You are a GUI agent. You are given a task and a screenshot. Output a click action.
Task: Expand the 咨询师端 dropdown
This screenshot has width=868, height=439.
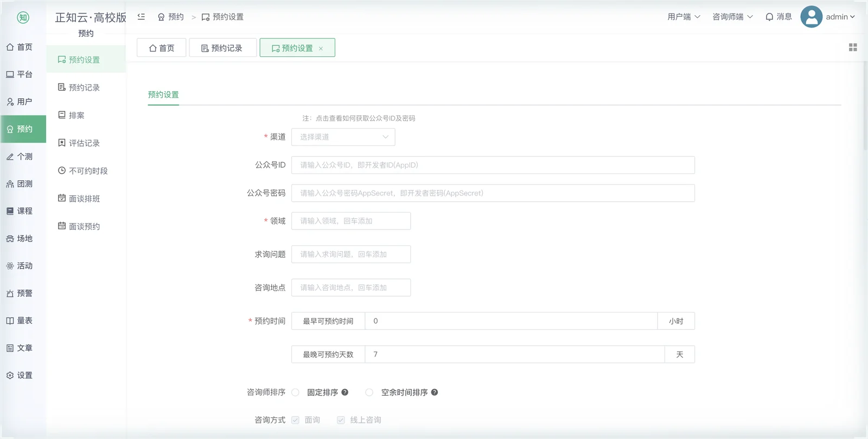click(732, 17)
